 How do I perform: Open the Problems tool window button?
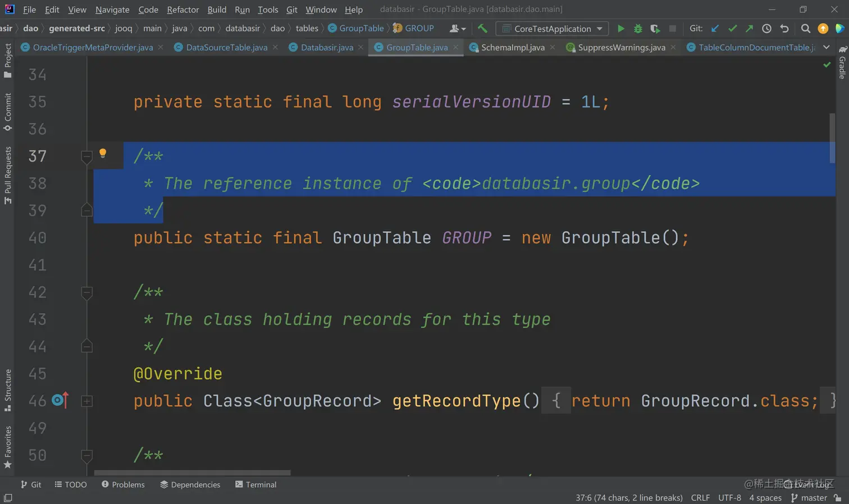tap(123, 484)
